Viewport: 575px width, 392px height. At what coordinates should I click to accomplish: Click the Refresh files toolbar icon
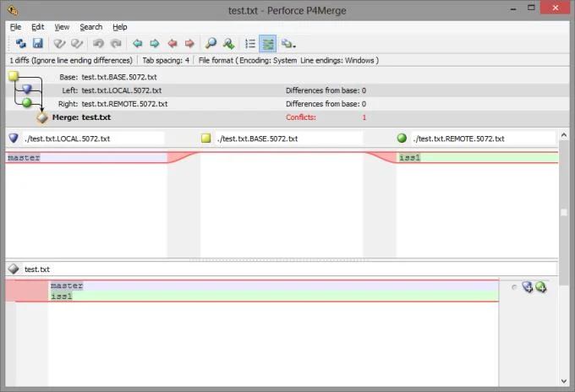click(x=20, y=44)
